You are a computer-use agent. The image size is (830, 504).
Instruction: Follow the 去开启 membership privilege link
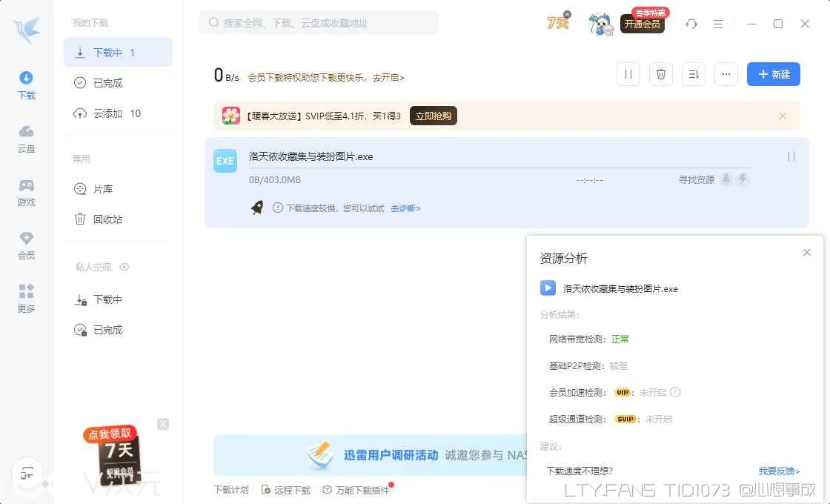pos(388,78)
